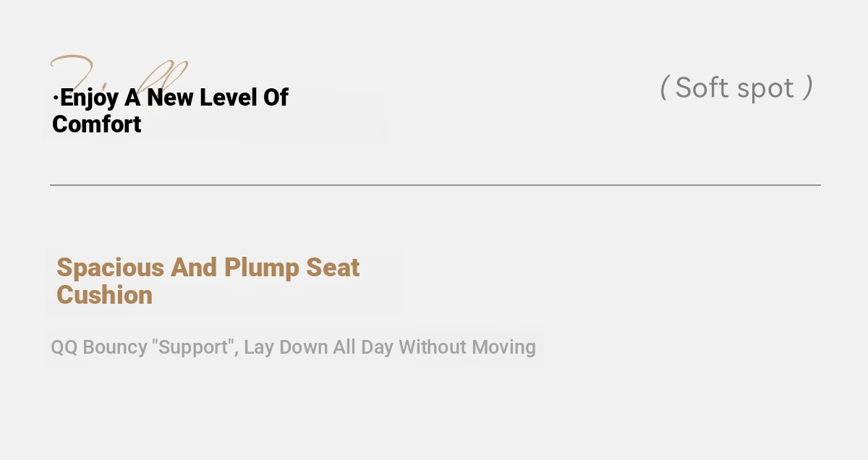Click the closing parenthesis of Soft spot
The image size is (868, 460).
click(x=809, y=88)
